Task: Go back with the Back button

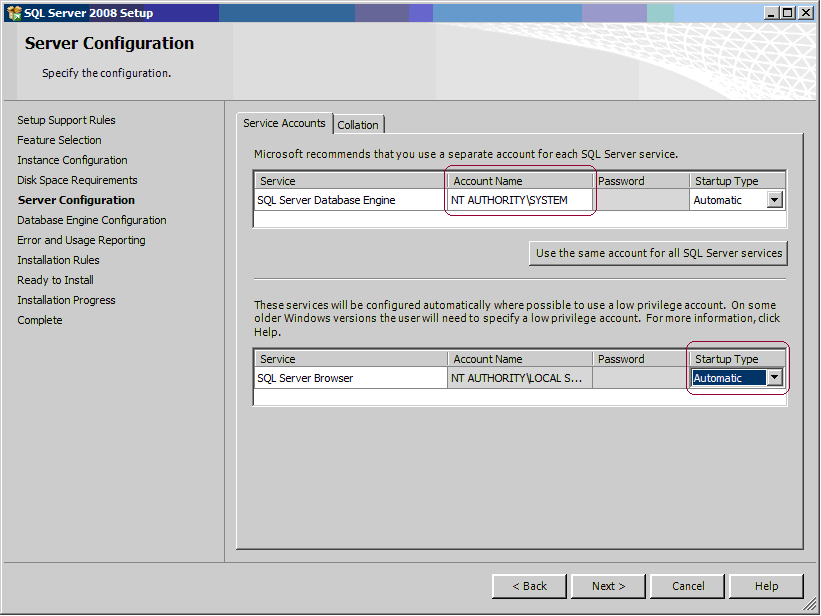Action: (529, 586)
